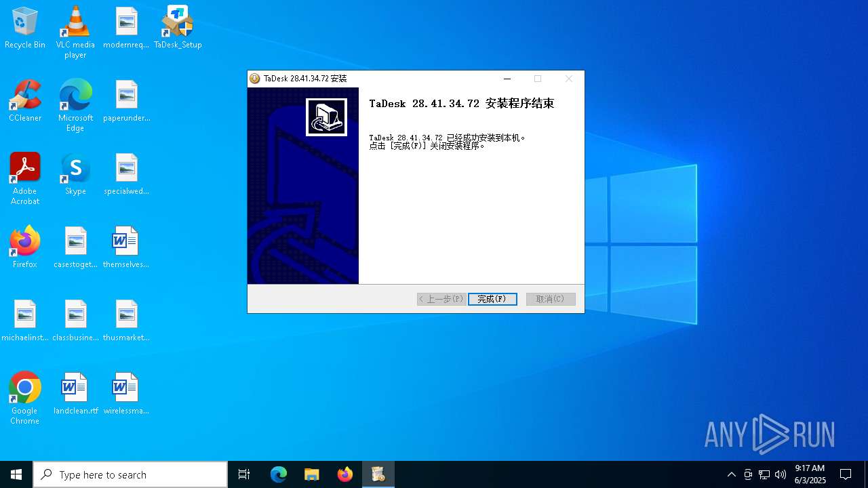Select the paperunder desktop image file
868x488 pixels.
(x=127, y=101)
